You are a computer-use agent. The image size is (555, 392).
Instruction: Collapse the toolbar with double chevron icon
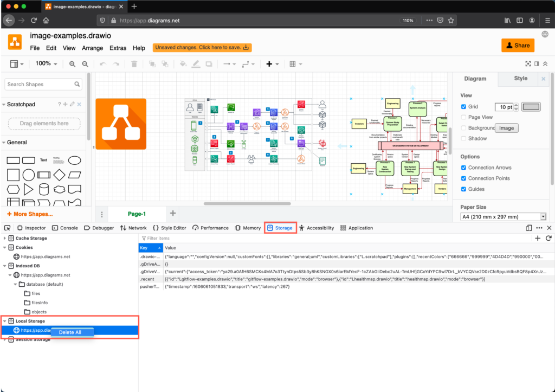[545, 64]
